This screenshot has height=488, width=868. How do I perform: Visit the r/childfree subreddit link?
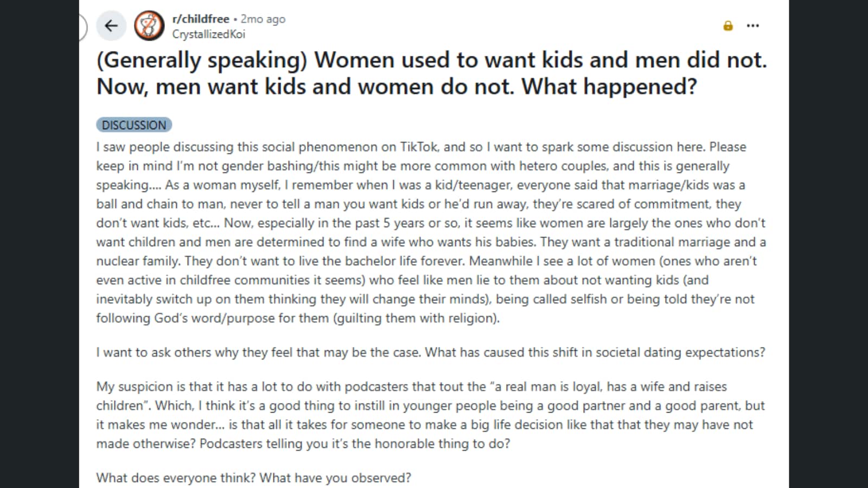pos(201,18)
